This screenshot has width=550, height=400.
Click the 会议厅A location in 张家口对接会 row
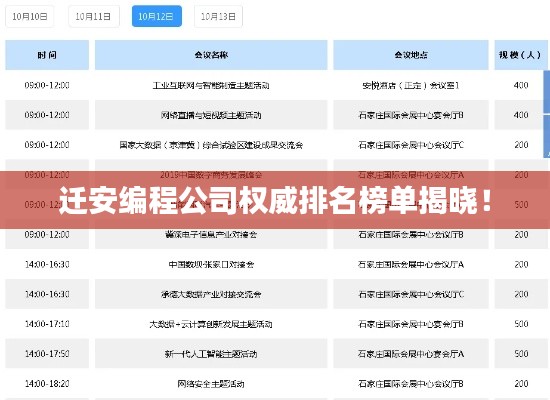(x=411, y=264)
